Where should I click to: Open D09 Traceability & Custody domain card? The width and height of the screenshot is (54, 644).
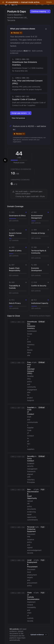point(18,288)
